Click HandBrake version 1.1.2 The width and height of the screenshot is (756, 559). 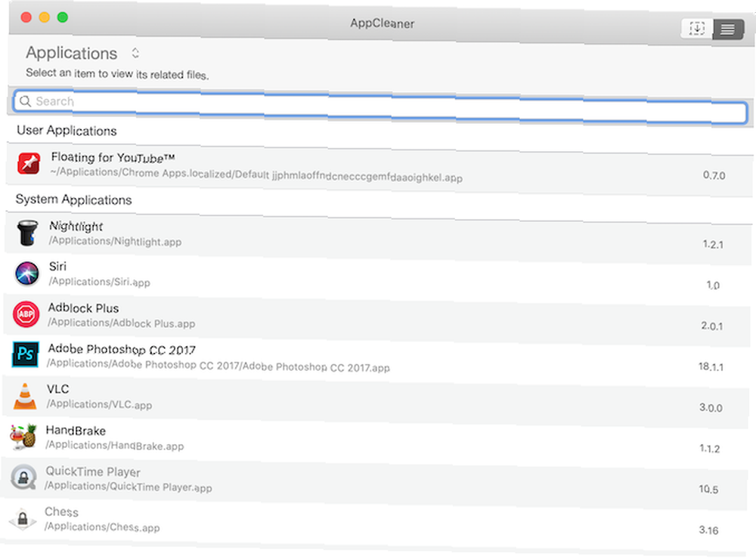(x=710, y=449)
